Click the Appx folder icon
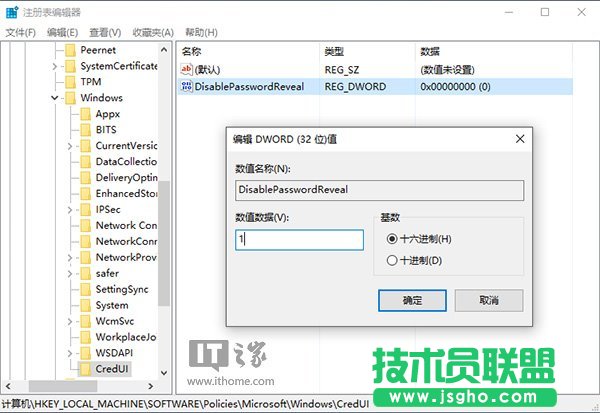 click(x=86, y=114)
